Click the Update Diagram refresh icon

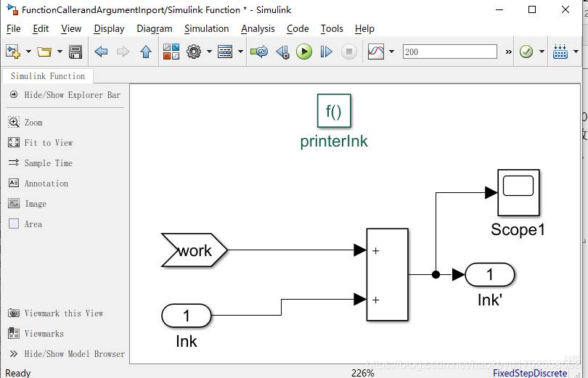(x=259, y=52)
